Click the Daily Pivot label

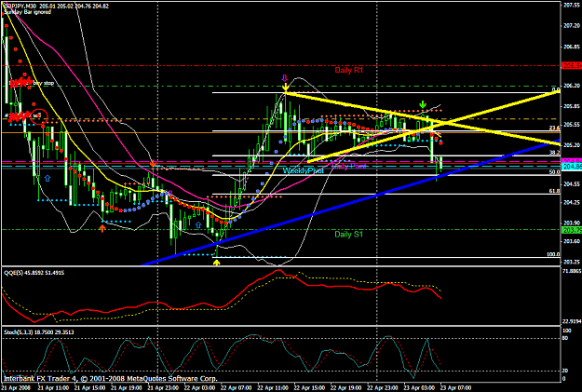[348, 166]
